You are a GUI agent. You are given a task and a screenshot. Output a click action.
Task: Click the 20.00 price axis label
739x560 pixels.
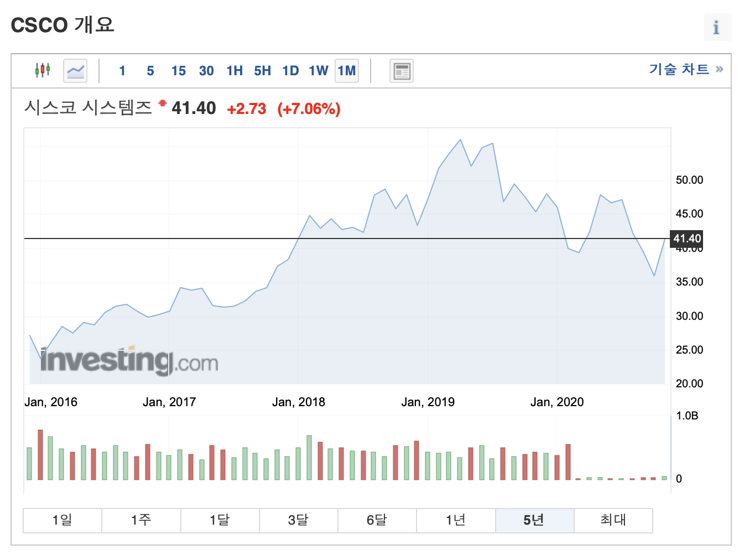click(690, 383)
